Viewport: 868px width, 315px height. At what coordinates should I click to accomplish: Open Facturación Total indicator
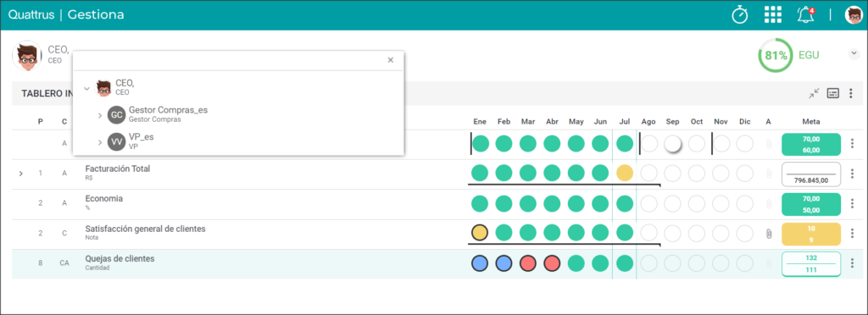(x=117, y=169)
